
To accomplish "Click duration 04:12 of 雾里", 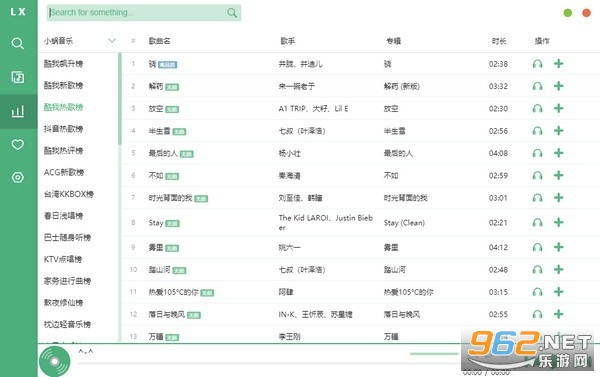I will [x=498, y=248].
